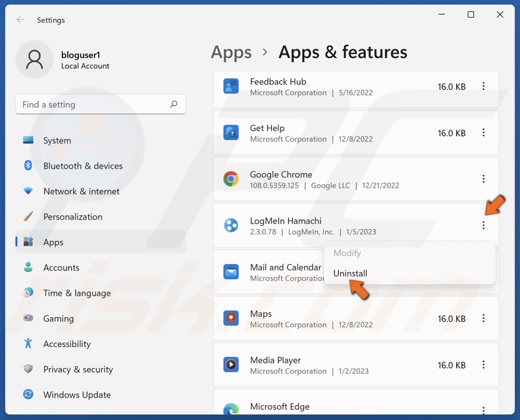
Task: Click the Google Chrome app icon
Action: click(x=231, y=179)
